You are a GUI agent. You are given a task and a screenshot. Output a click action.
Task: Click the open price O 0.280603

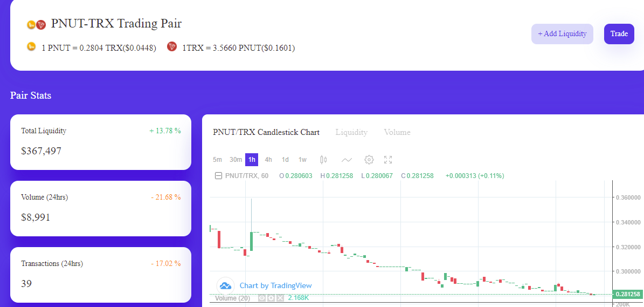[296, 176]
